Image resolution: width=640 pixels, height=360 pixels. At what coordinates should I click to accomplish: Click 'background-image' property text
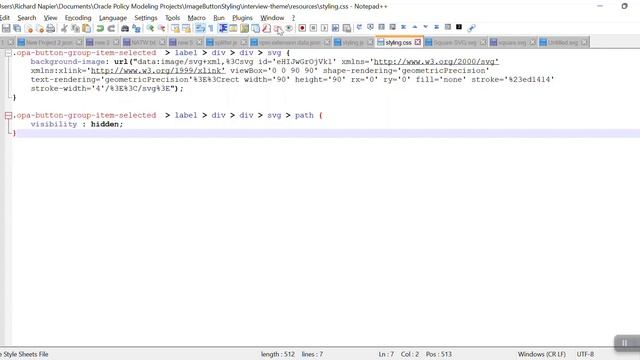(67, 62)
